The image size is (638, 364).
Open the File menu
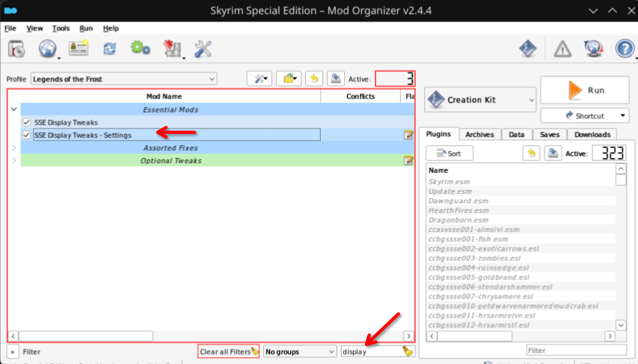pos(10,28)
